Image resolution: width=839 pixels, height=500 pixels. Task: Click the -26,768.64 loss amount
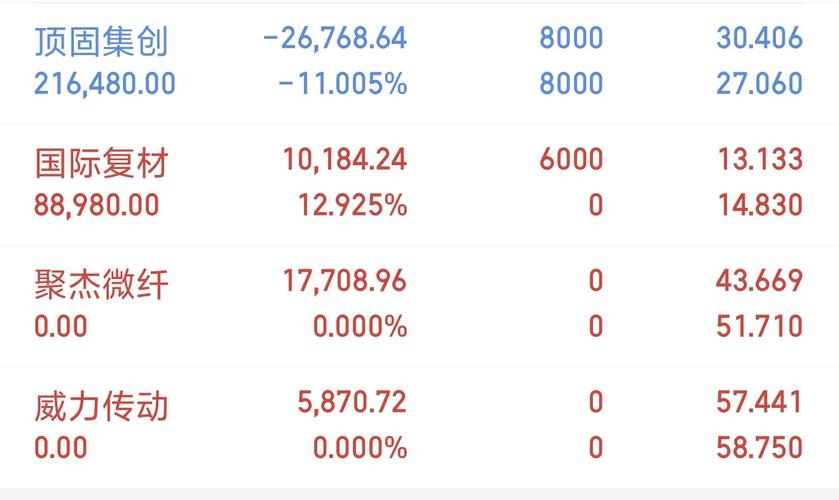(335, 38)
